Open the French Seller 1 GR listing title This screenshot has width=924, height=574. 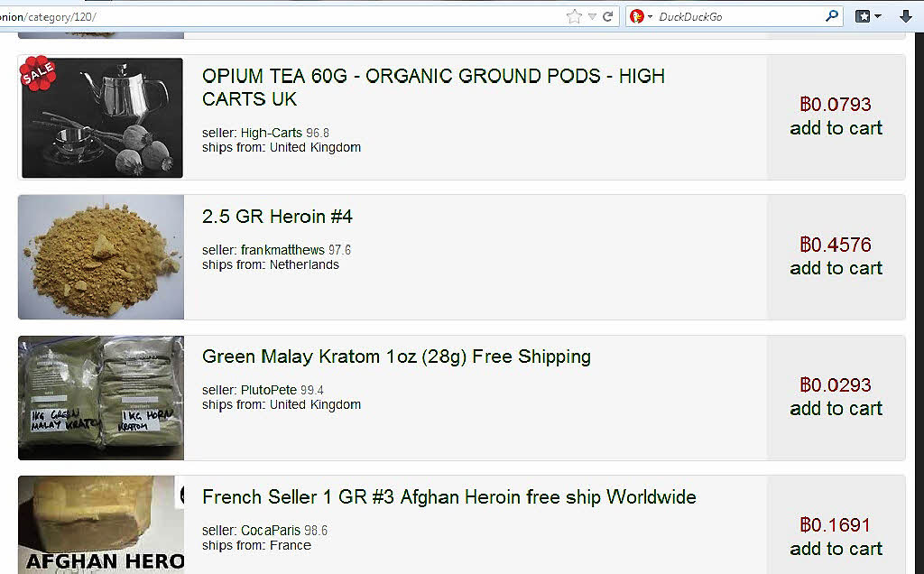coord(449,496)
